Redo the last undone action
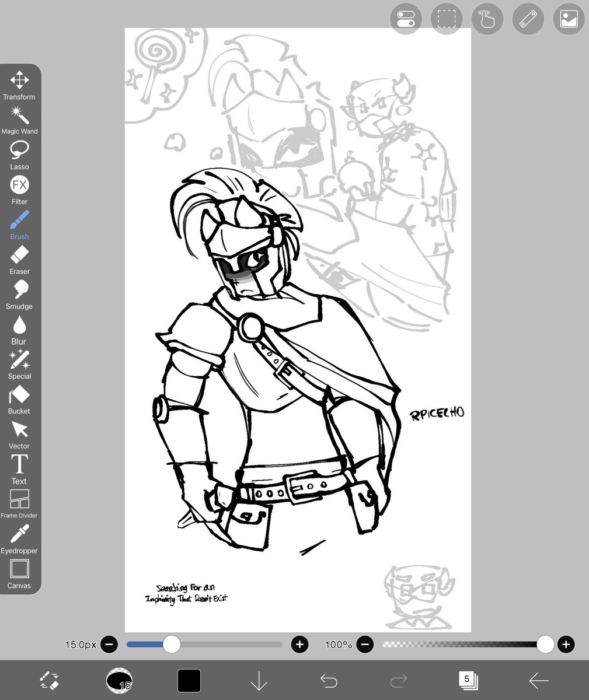Viewport: 589px width, 700px height. 399,680
